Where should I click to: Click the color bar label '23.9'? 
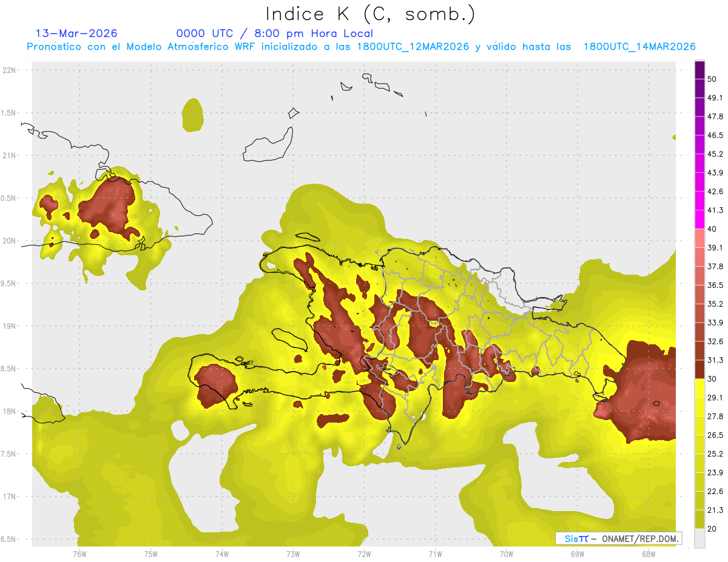click(715, 473)
